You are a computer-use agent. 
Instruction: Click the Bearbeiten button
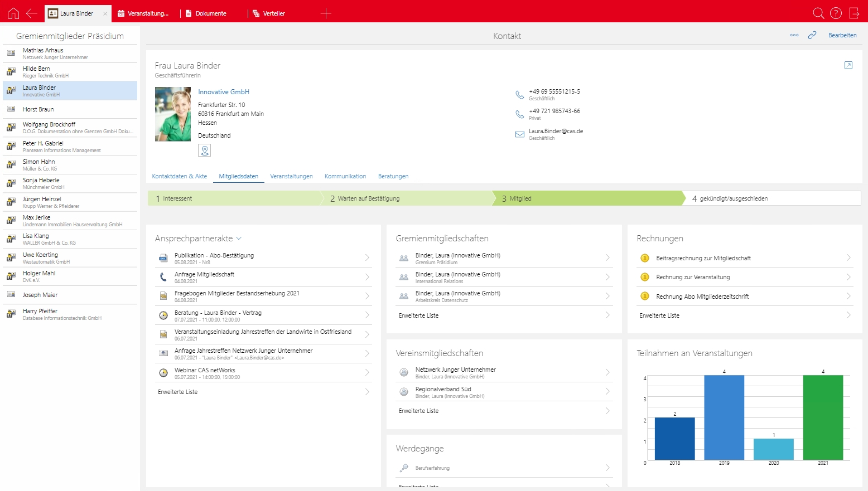pyautogui.click(x=842, y=35)
